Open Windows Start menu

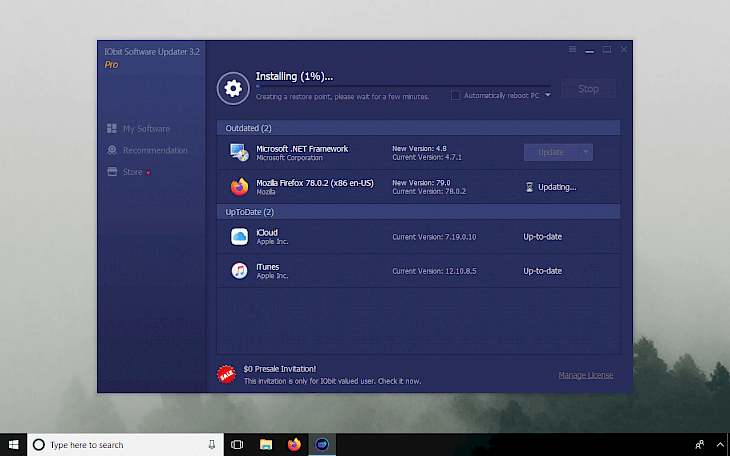click(x=14, y=445)
